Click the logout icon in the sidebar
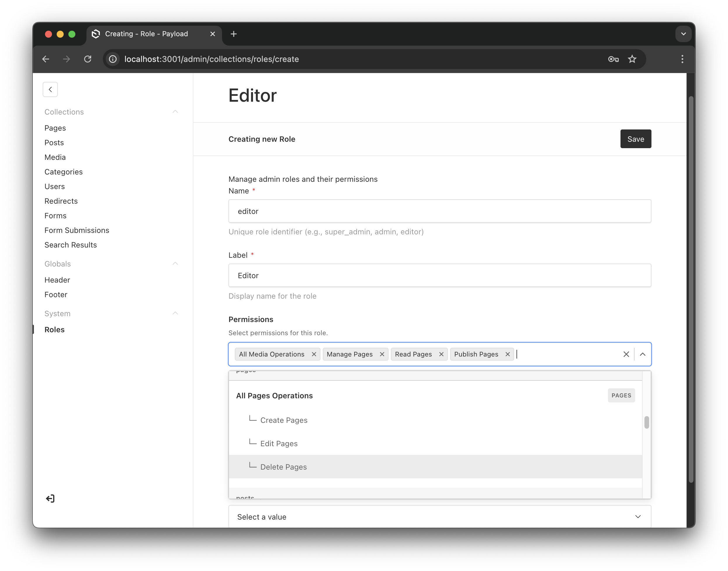Viewport: 728px width, 571px height. coord(50,499)
